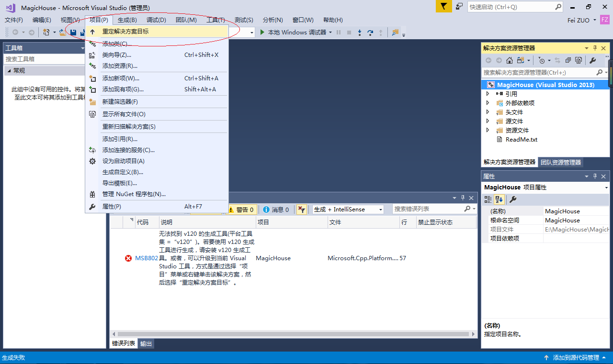Image resolution: width=613 pixels, height=364 pixels.
Task: Expand the 外部依赖项 tree node
Action: coord(488,103)
